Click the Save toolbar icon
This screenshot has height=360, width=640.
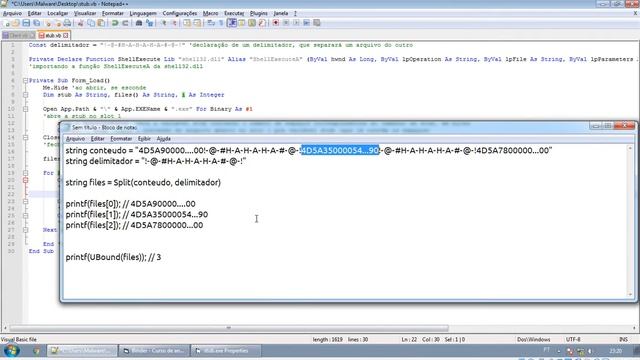[26, 23]
